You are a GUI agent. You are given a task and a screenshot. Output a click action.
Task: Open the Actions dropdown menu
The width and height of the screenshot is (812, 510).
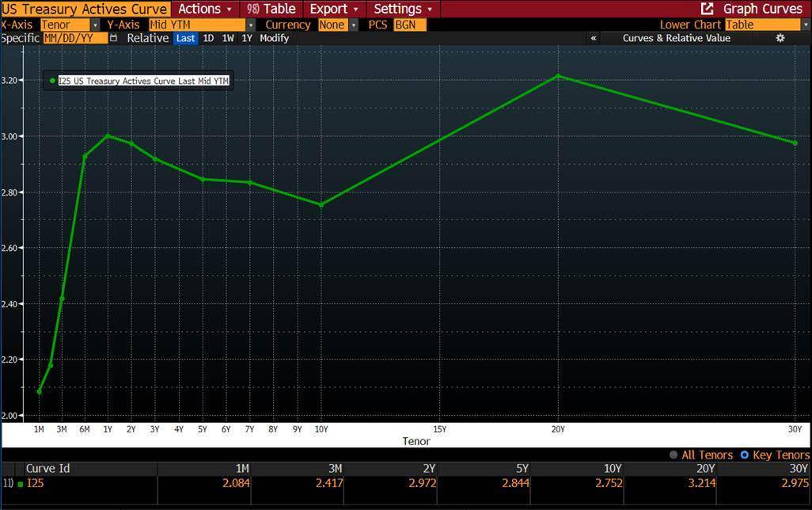(204, 9)
